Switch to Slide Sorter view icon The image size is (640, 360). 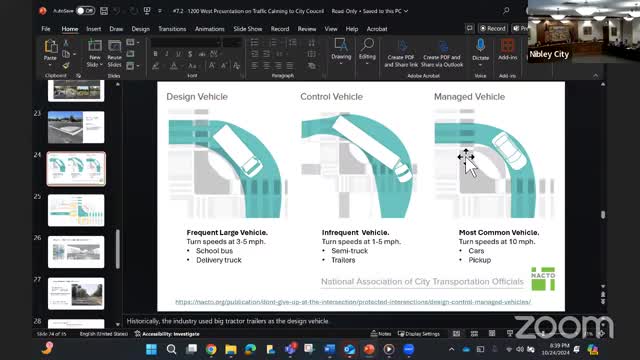474,333
